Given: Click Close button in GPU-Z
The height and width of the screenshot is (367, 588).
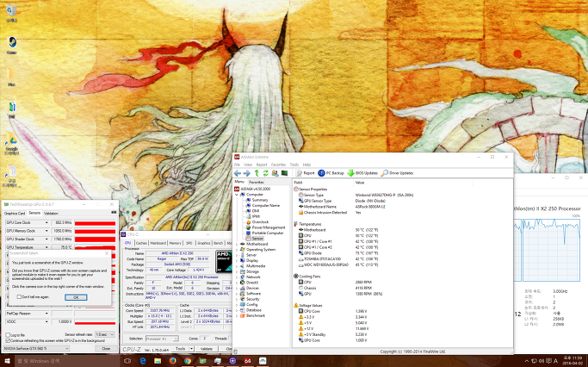Looking at the screenshot, I should (x=106, y=349).
